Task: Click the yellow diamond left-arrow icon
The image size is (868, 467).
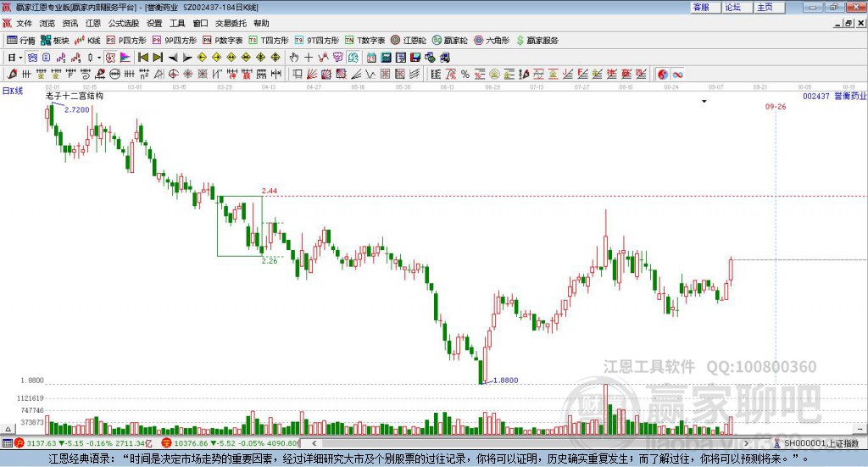Action: coord(202,58)
